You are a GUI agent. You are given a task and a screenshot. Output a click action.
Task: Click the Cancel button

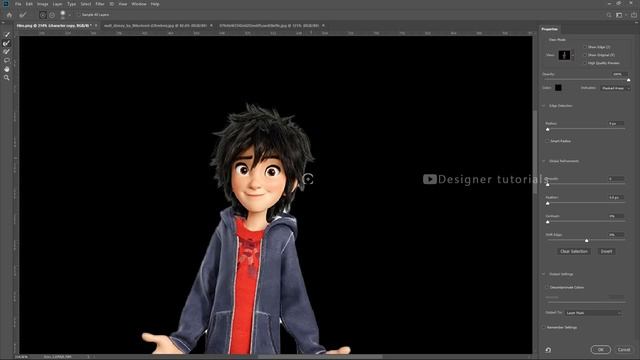624,350
